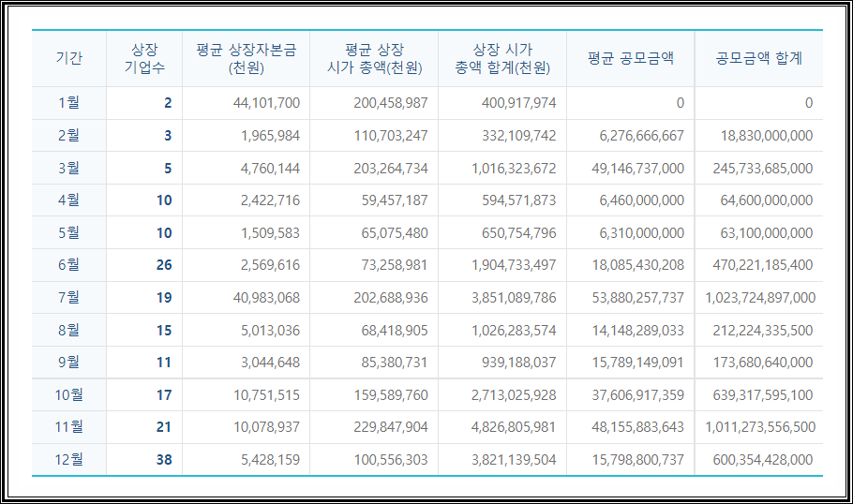Click the value 37,606,917,359
The height and width of the screenshot is (504, 853).
tap(638, 394)
